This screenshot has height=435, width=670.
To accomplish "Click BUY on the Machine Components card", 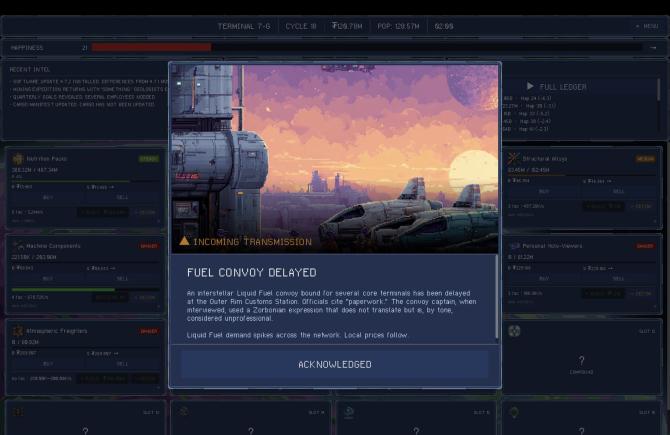I will 48,279.
